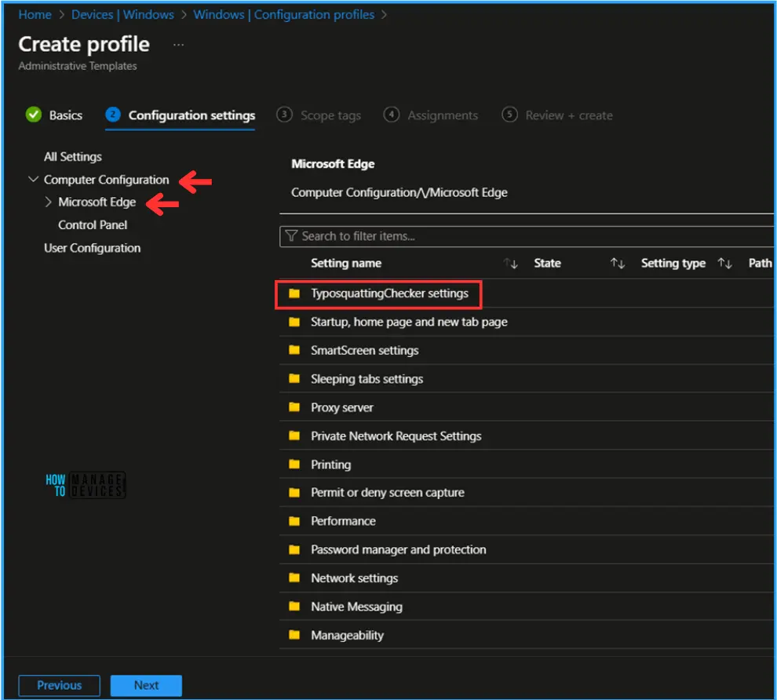The image size is (777, 700).
Task: Click the Native Messaging folder icon
Action: coord(294,607)
